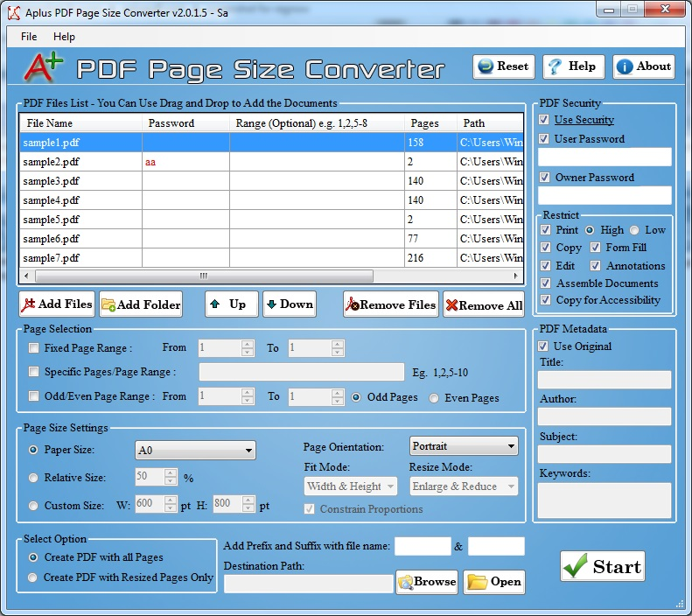Open the File menu
The width and height of the screenshot is (692, 616).
tap(29, 37)
